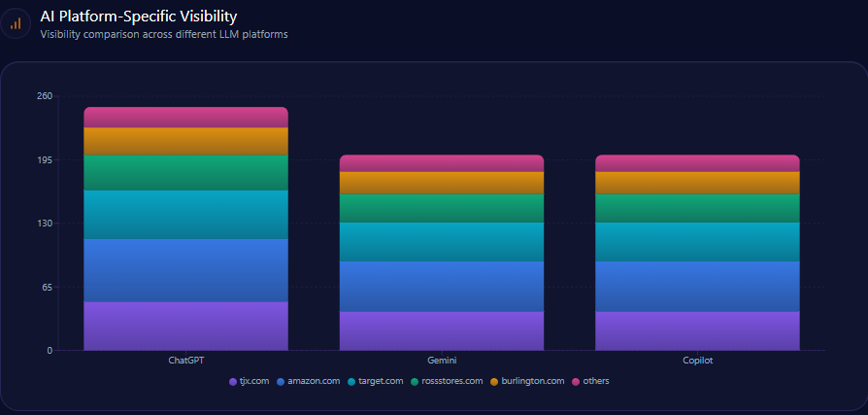Click Gemini bar's orange burlington.com segment
This screenshot has width=868, height=415.
[x=441, y=183]
